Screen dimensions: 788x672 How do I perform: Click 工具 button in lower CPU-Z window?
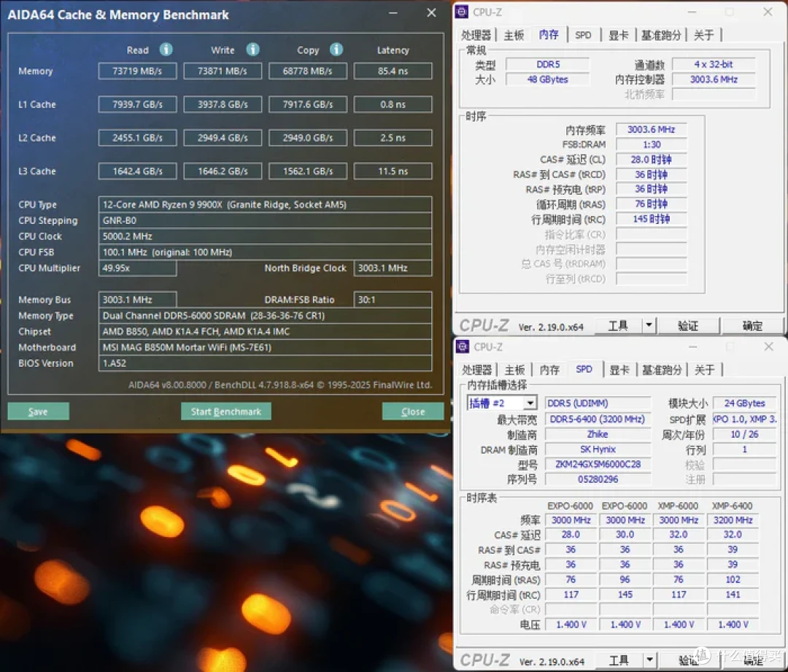pyautogui.click(x=619, y=660)
